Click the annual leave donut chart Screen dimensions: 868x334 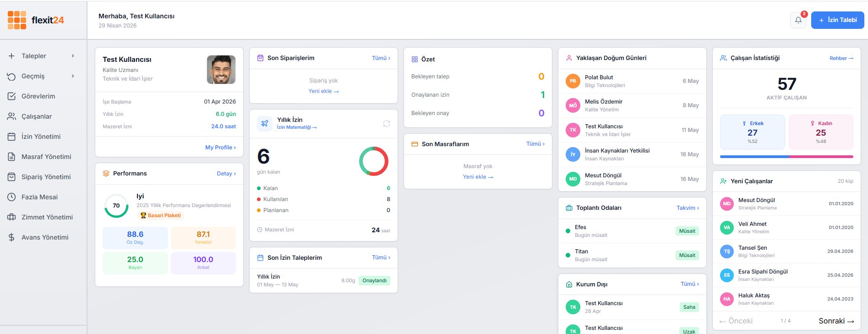click(374, 161)
